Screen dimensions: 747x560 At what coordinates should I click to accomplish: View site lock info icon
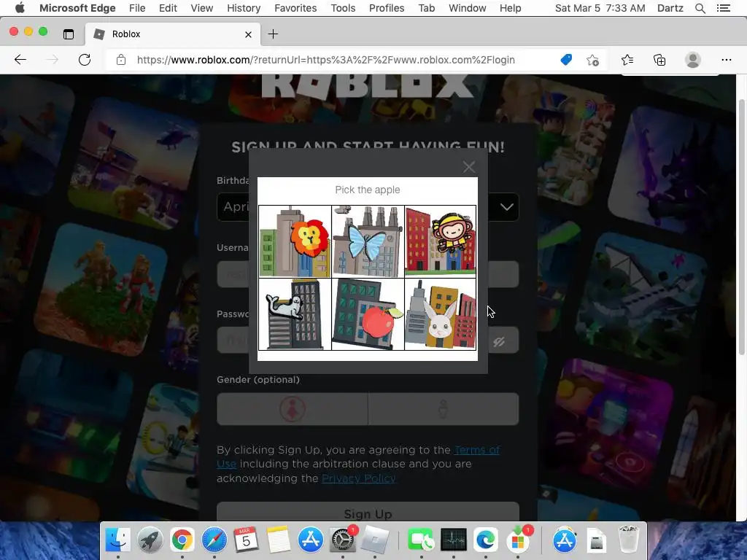[x=121, y=60]
